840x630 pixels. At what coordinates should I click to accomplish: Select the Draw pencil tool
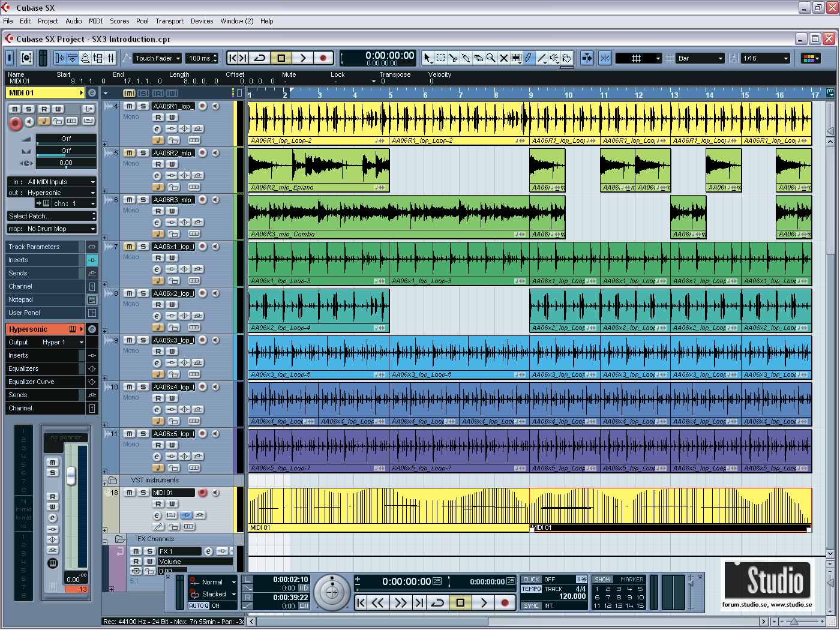[529, 58]
